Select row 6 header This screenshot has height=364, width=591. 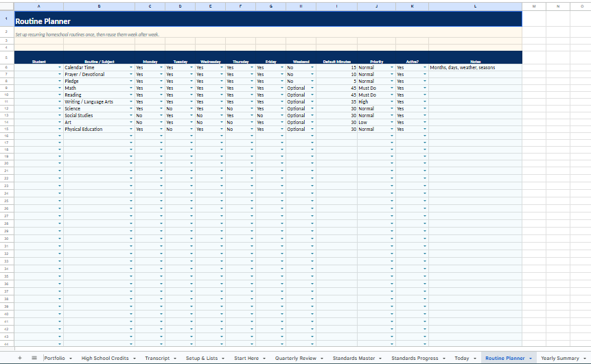click(6, 67)
